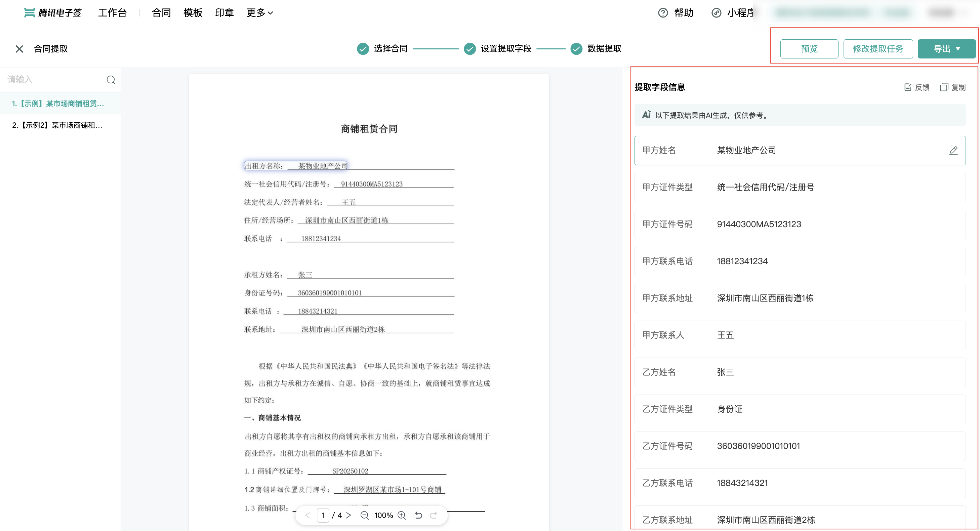Click the 设置提取字段 step label
Viewport: 980px width, 531px height.
[506, 49]
